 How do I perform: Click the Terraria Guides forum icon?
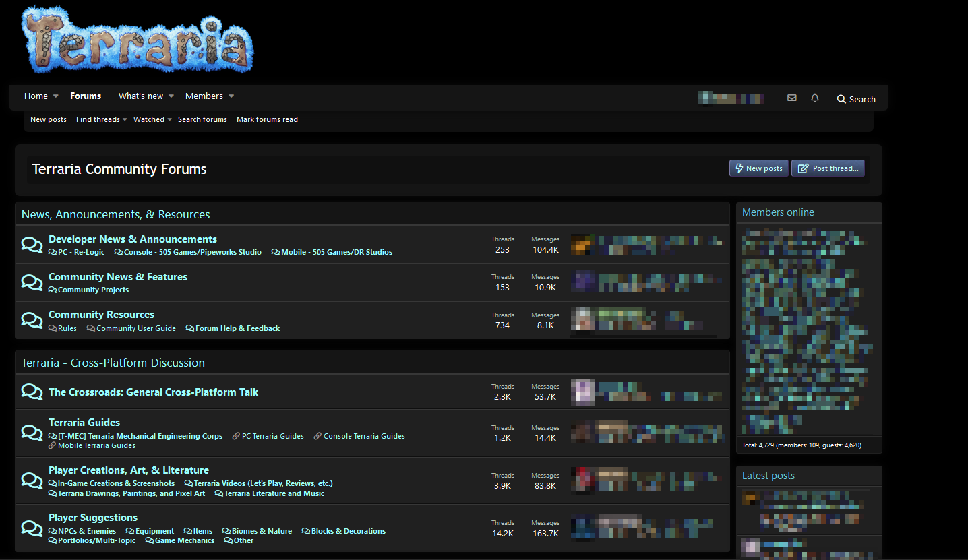point(32,433)
